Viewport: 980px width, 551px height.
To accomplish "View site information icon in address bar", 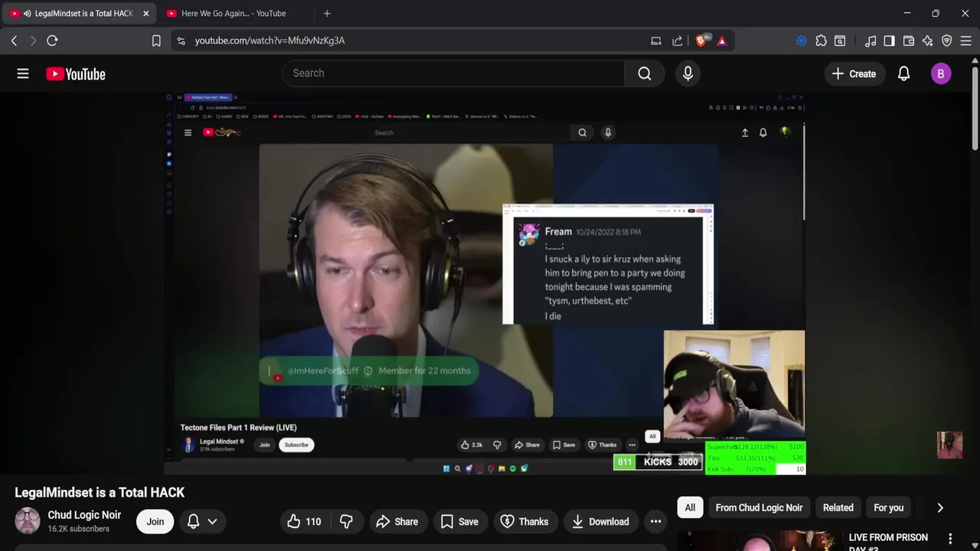I will click(181, 41).
